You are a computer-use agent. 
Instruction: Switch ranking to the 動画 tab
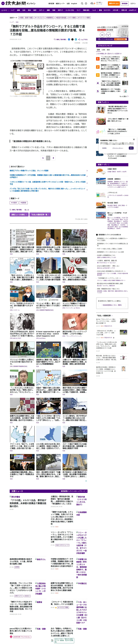point(108,50)
